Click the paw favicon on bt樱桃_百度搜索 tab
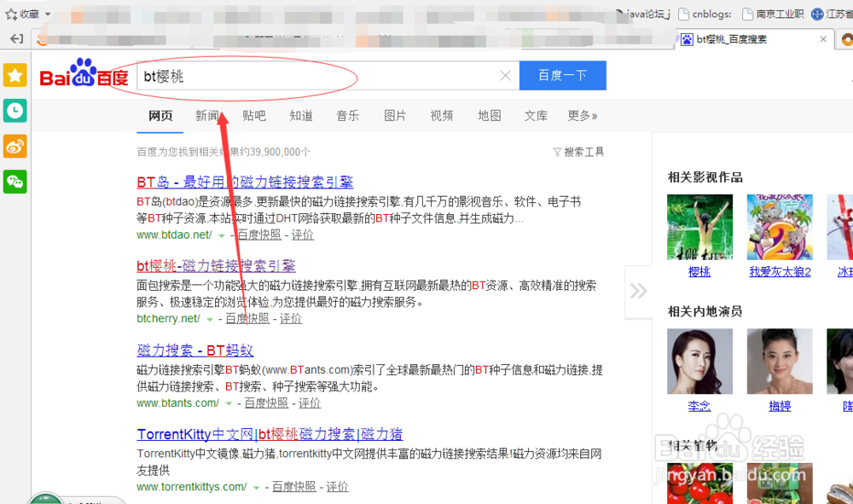This screenshot has width=853, height=504. (x=687, y=39)
